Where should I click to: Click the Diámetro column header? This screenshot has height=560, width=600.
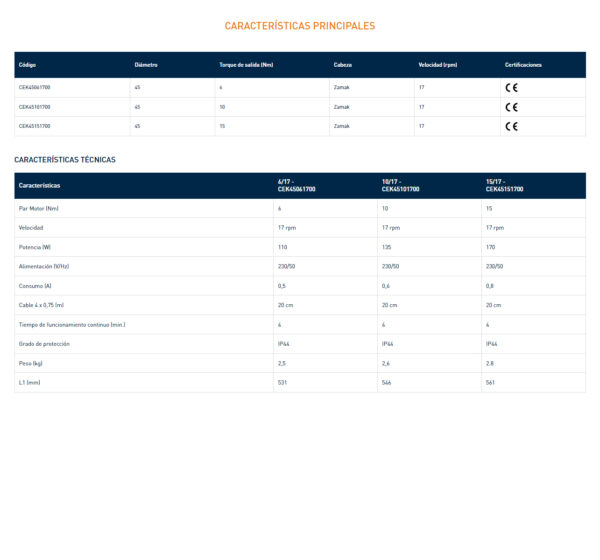pyautogui.click(x=146, y=65)
